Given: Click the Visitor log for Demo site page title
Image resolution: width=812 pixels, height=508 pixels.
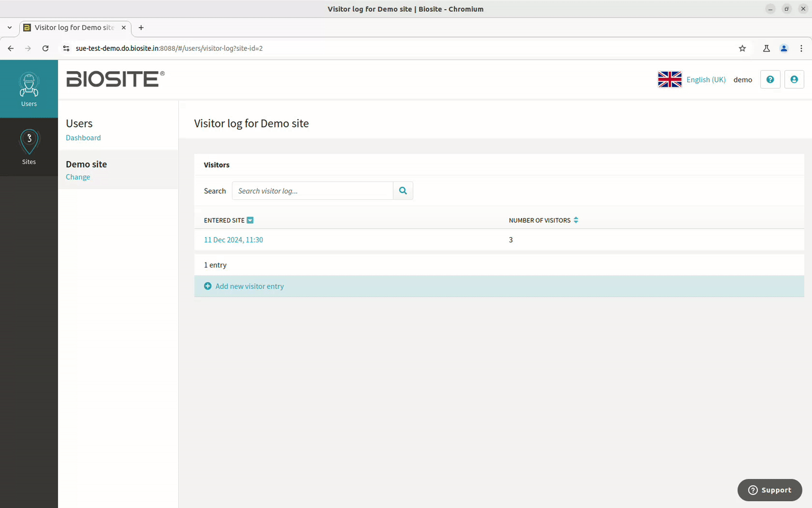Looking at the screenshot, I should click(x=251, y=124).
